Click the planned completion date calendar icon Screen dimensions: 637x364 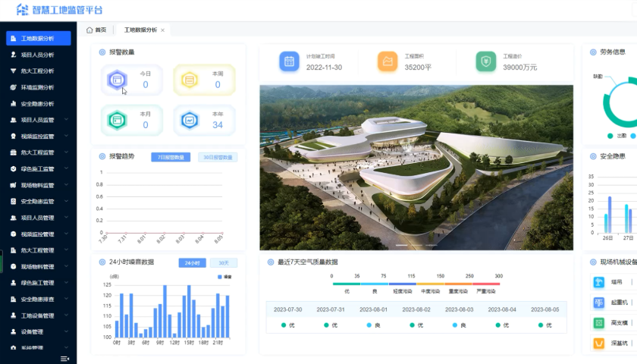(x=288, y=62)
